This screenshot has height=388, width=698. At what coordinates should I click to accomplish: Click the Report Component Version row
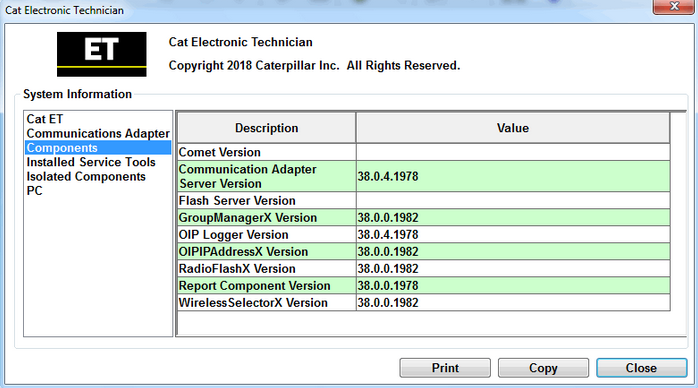424,286
